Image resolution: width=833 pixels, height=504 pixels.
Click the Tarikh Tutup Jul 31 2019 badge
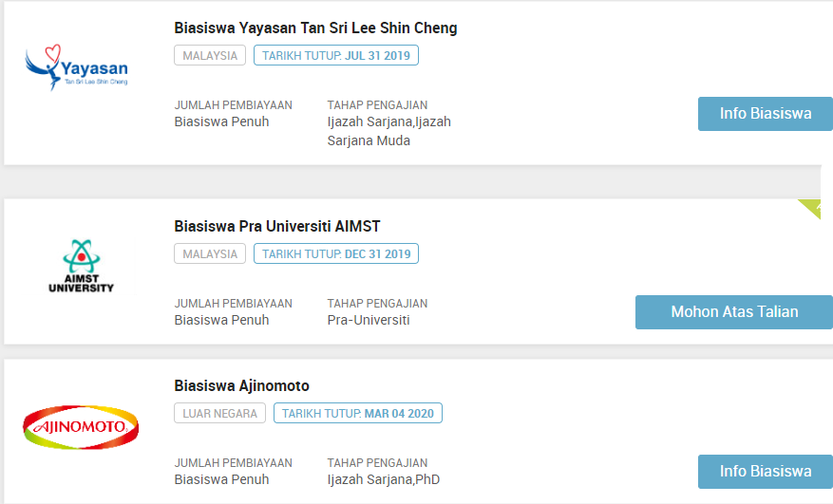[336, 56]
